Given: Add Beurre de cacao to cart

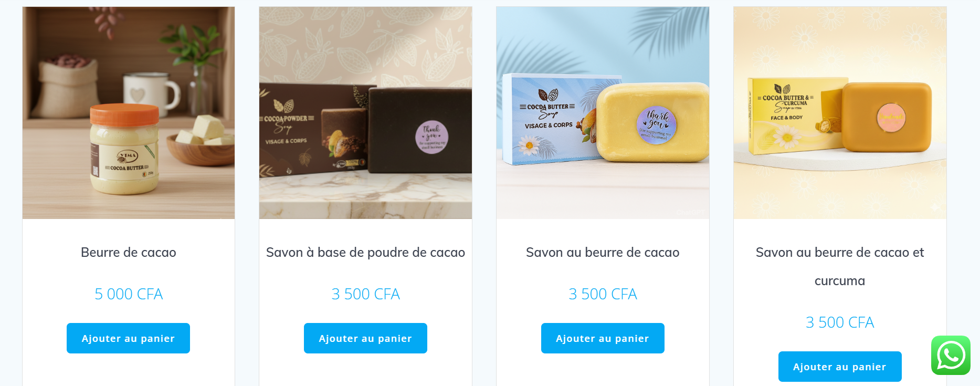Looking at the screenshot, I should pyautogui.click(x=128, y=338).
